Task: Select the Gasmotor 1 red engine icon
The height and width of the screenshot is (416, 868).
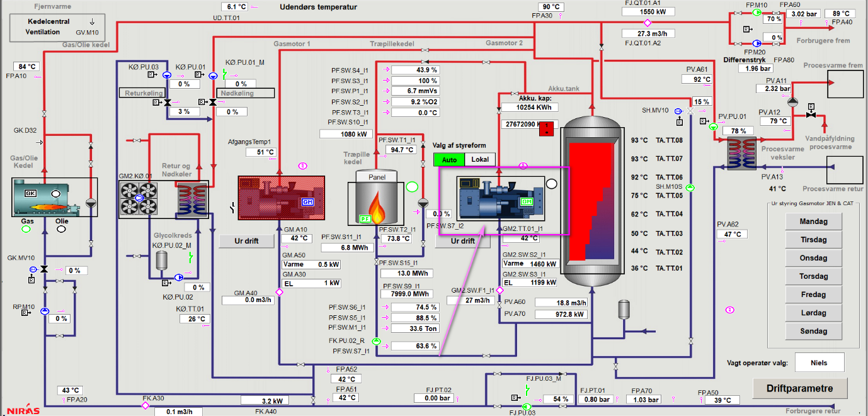Action: point(281,198)
